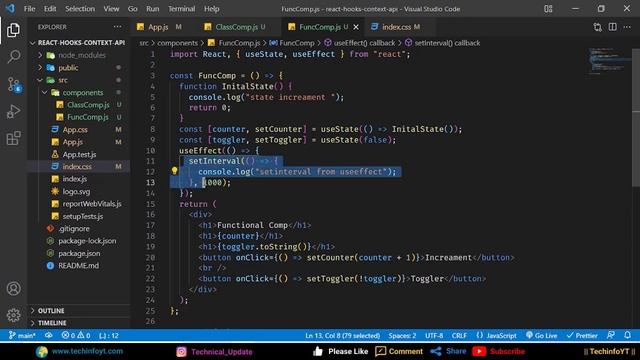This screenshot has width=640, height=360.
Task: Split the editor to the right
Action: (x=613, y=27)
